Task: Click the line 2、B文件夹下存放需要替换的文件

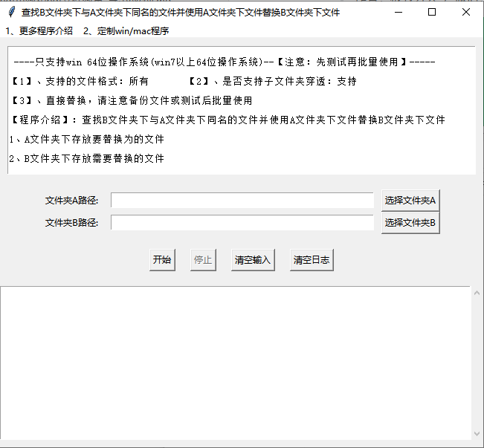Action: coord(87,158)
